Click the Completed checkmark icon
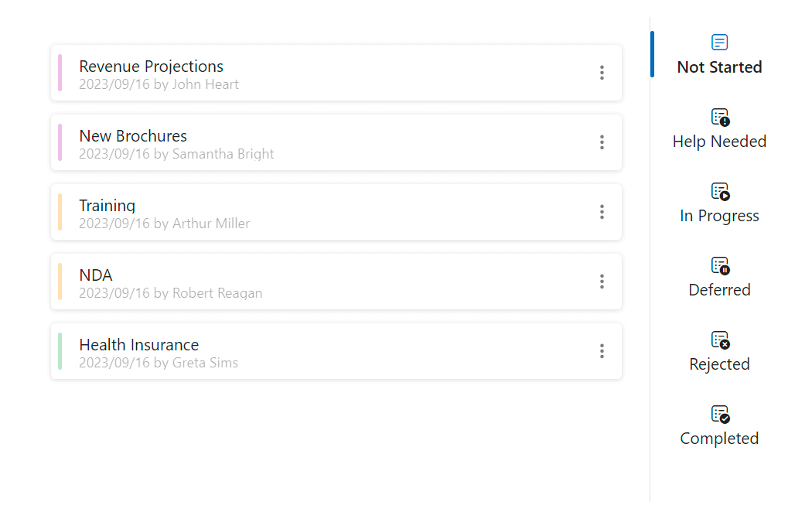This screenshot has height=519, width=812. (720, 414)
